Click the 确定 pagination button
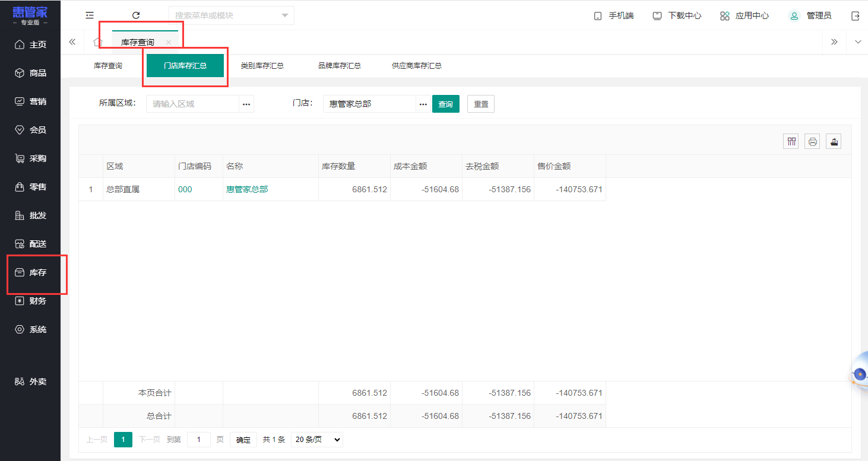 coord(243,440)
